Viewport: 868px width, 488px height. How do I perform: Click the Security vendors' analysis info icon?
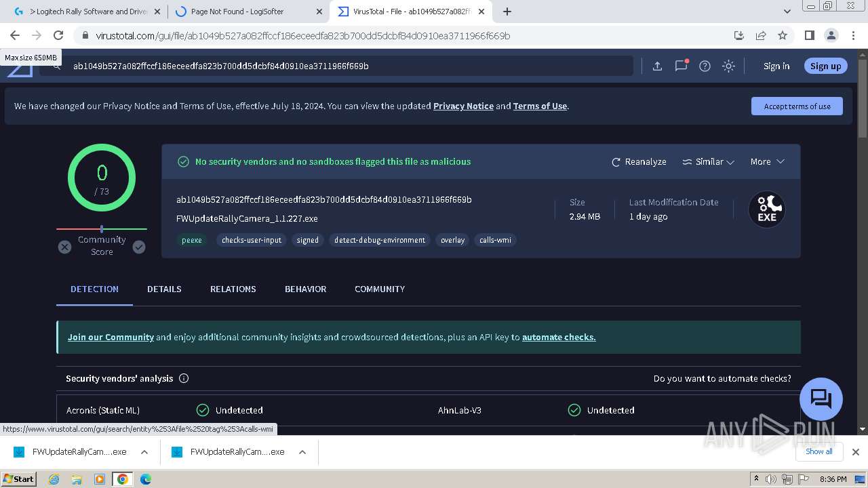pos(184,378)
